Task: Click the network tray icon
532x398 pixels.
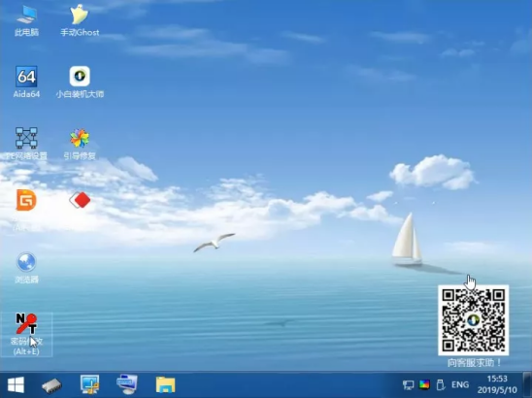Action: click(408, 384)
